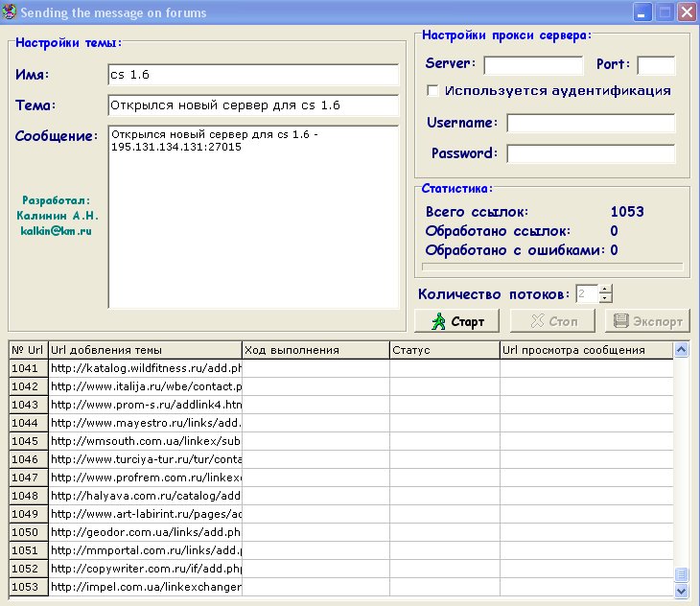
Task: Select the geodor.com.ua URL cell
Action: click(145, 533)
